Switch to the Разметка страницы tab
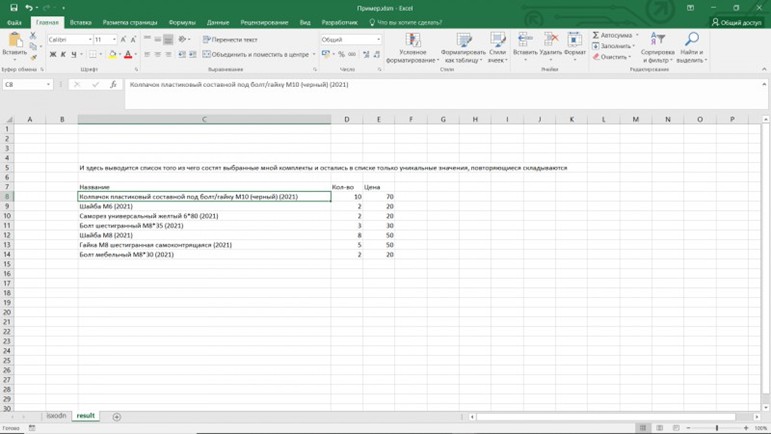The width and height of the screenshot is (771, 434). click(130, 22)
